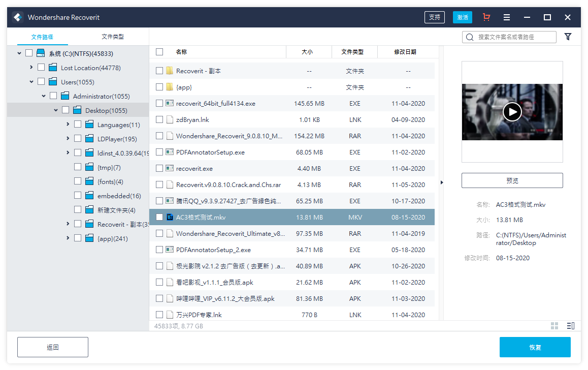
Task: Switch to the 文件路径 tab
Action: tap(42, 37)
